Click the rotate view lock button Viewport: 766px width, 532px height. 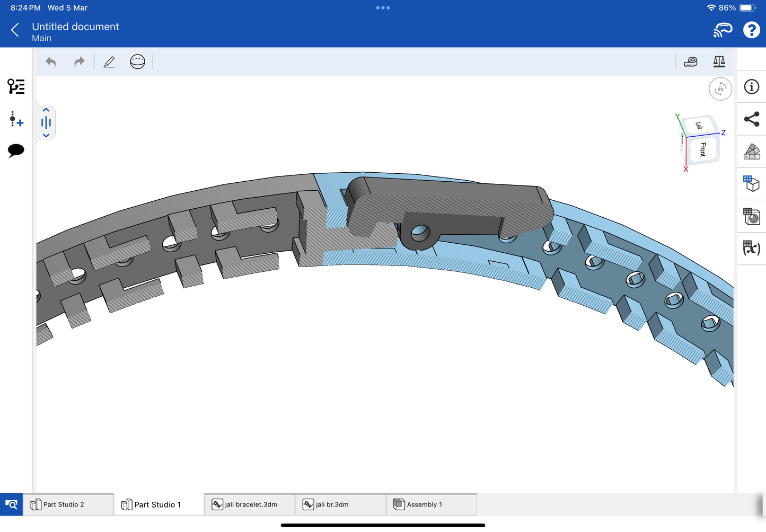click(720, 89)
